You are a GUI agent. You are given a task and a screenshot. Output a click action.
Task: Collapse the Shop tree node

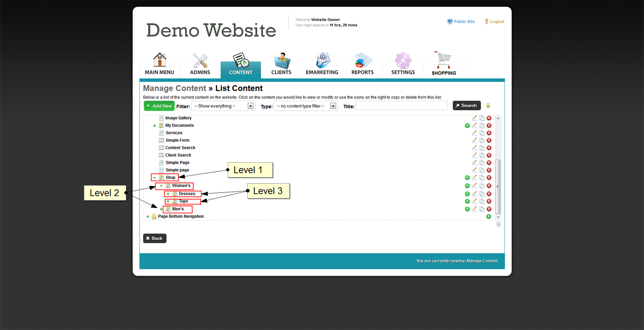tap(154, 178)
